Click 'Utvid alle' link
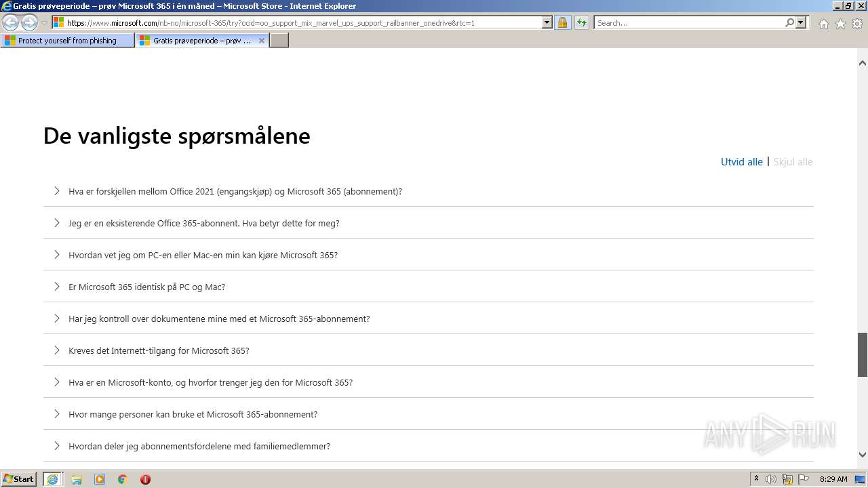Image resolution: width=868 pixels, height=488 pixels. click(742, 162)
